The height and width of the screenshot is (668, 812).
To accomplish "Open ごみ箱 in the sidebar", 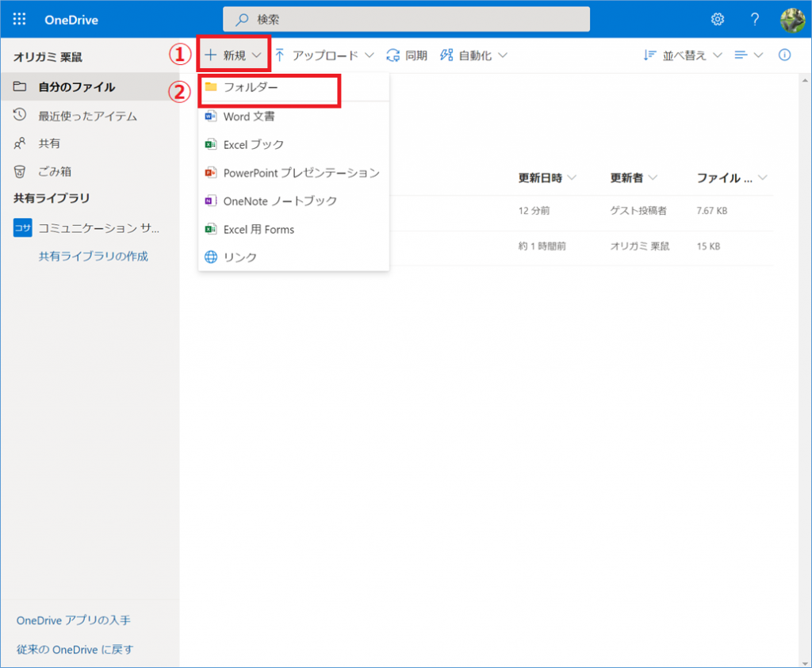I will (90, 172).
